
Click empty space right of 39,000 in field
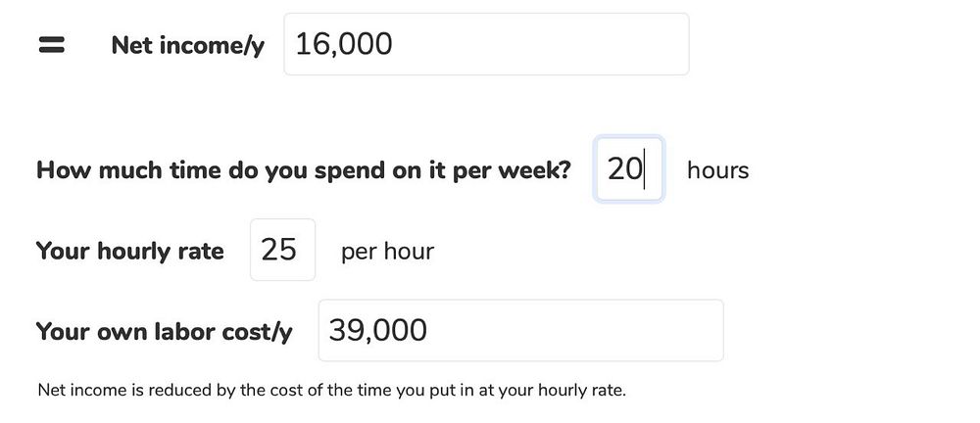pos(588,330)
